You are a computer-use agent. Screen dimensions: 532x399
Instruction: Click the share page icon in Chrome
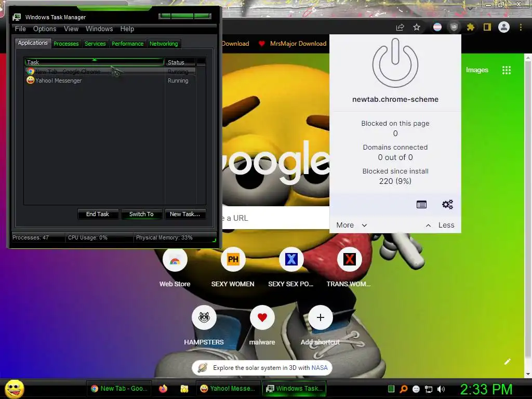(400, 27)
